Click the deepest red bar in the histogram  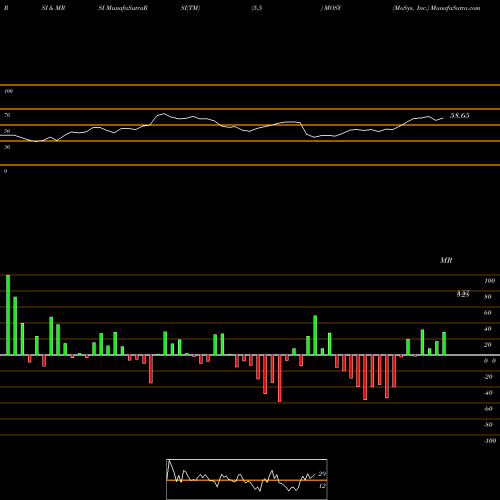coord(280,378)
